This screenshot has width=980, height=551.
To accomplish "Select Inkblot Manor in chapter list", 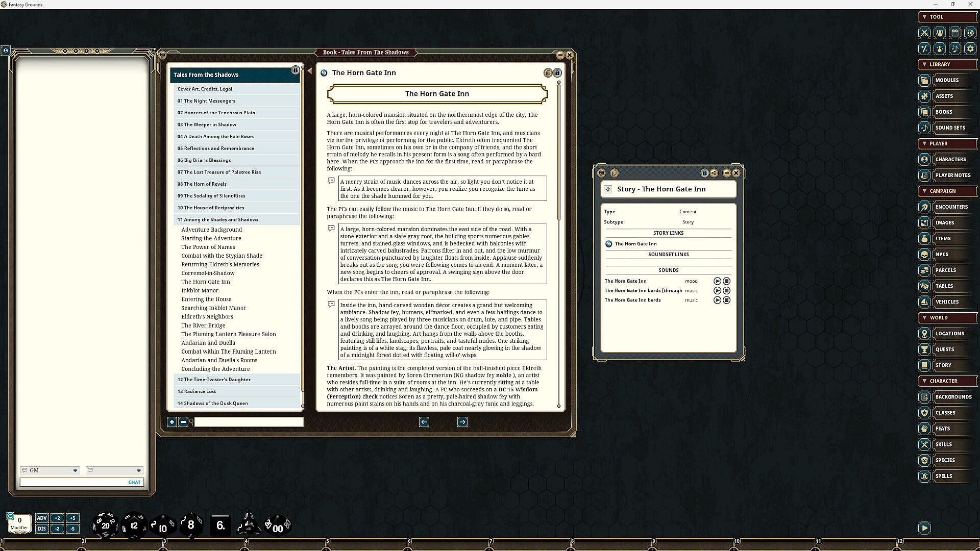I will (x=200, y=291).
